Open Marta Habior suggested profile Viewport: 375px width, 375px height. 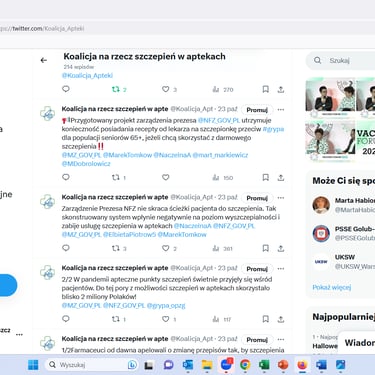pos(343,205)
